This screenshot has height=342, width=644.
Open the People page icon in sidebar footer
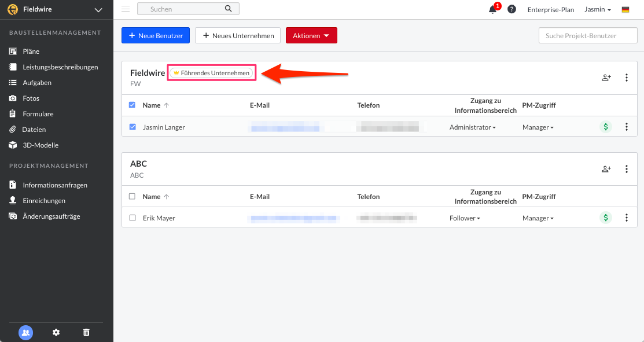[x=25, y=333]
